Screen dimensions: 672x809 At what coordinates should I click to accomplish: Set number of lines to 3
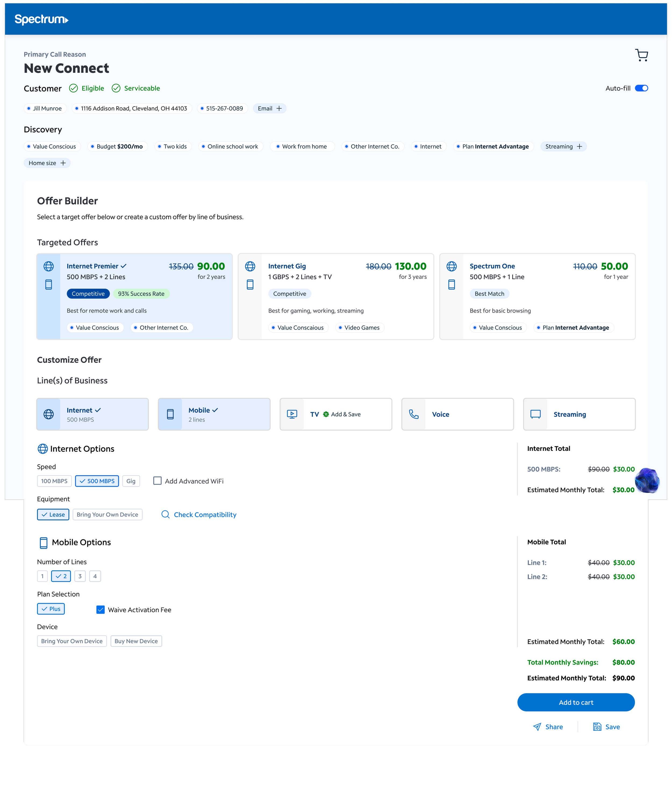point(80,576)
